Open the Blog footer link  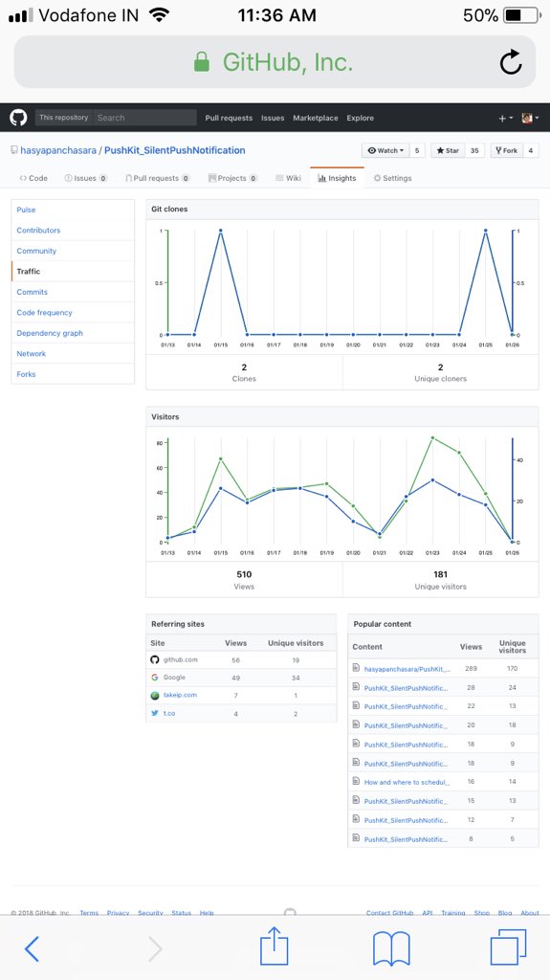(505, 912)
